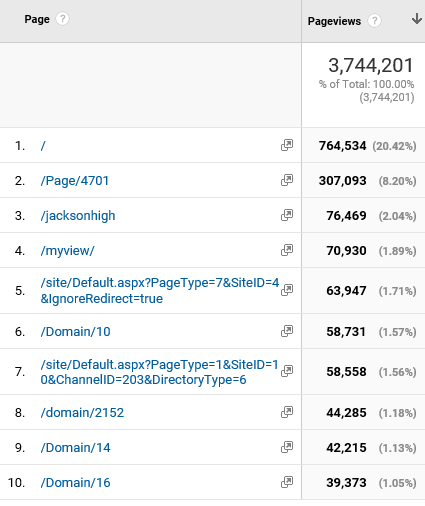Click help icon next to Page header

pos(62,19)
